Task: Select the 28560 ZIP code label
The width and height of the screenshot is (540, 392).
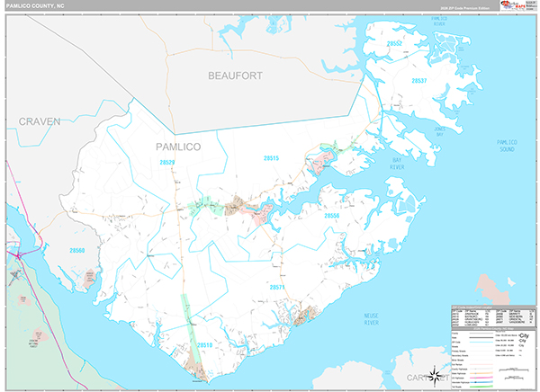Action: point(76,251)
